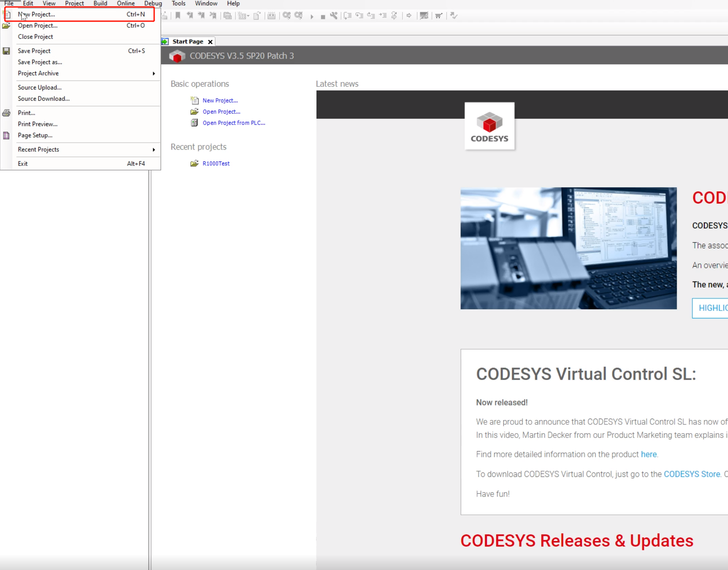Choose Open Project... from File menu
This screenshot has height=570, width=728.
81,25
